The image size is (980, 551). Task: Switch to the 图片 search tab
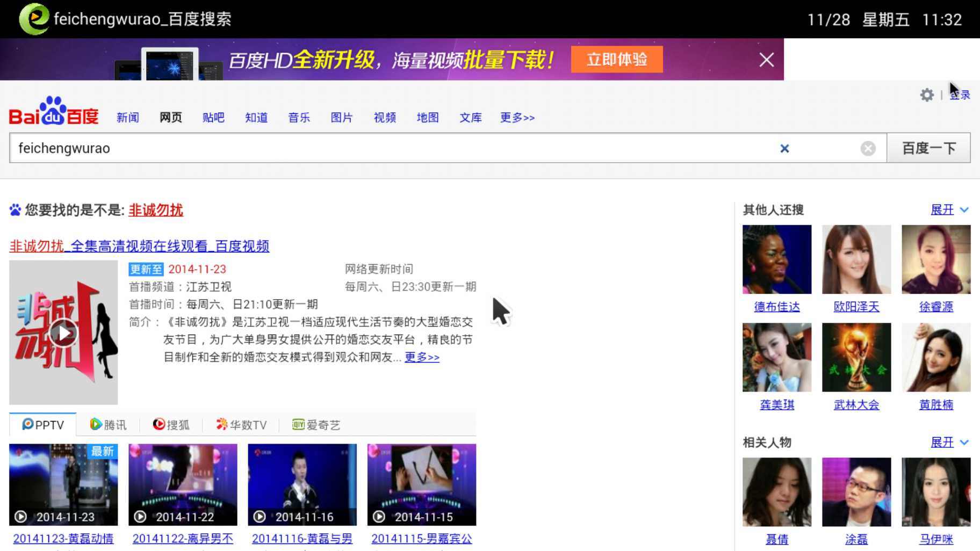[x=342, y=118]
